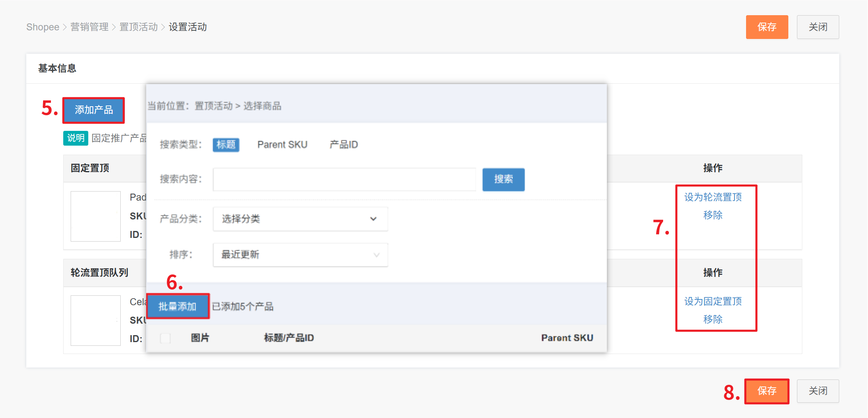Select Parent SKU search type
Viewport: 868px width, 418px height.
coord(282,145)
